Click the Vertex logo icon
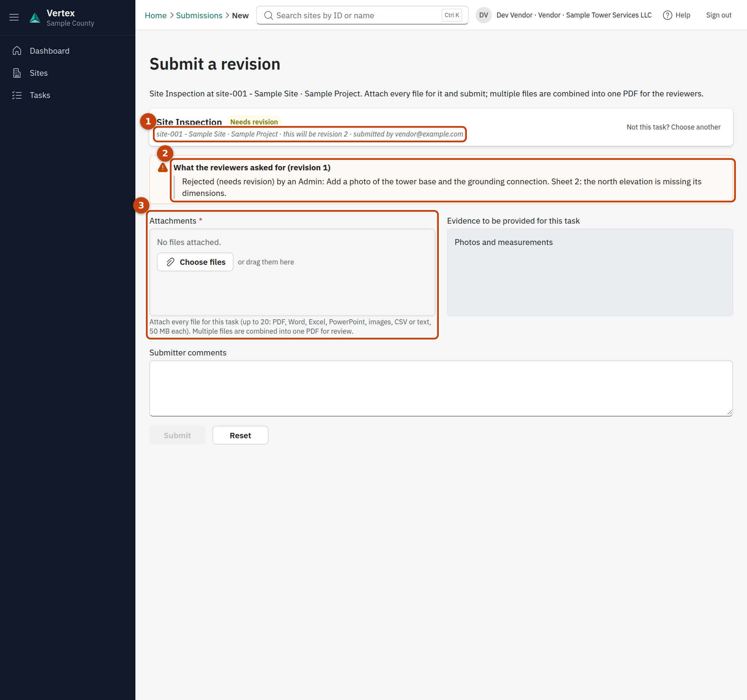The image size is (747, 700). click(35, 17)
